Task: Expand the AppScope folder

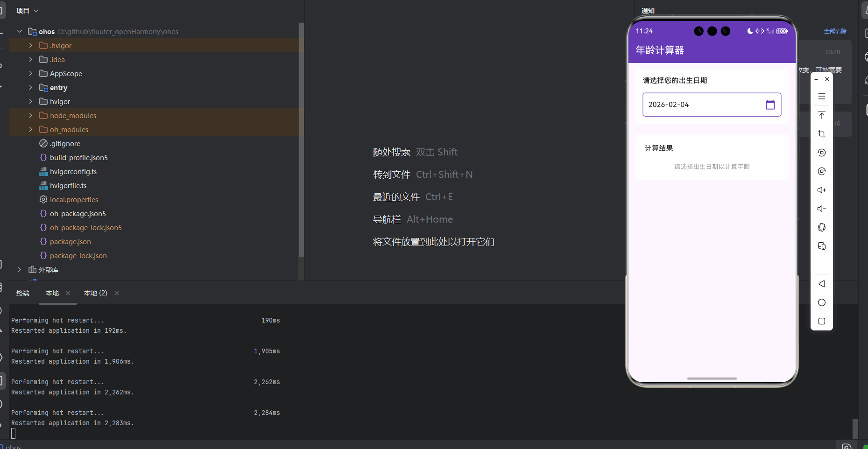Action: pyautogui.click(x=30, y=73)
